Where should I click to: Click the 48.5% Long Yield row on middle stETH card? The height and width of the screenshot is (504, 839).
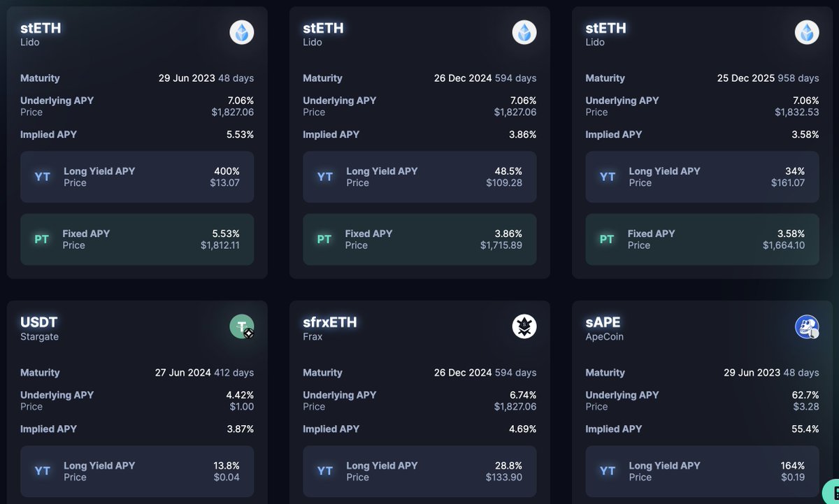pyautogui.click(x=419, y=177)
